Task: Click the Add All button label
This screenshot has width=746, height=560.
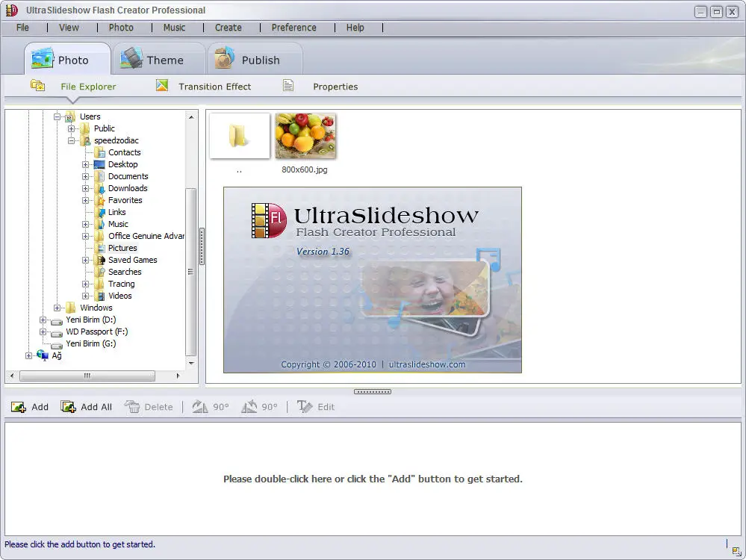Action: pos(96,407)
